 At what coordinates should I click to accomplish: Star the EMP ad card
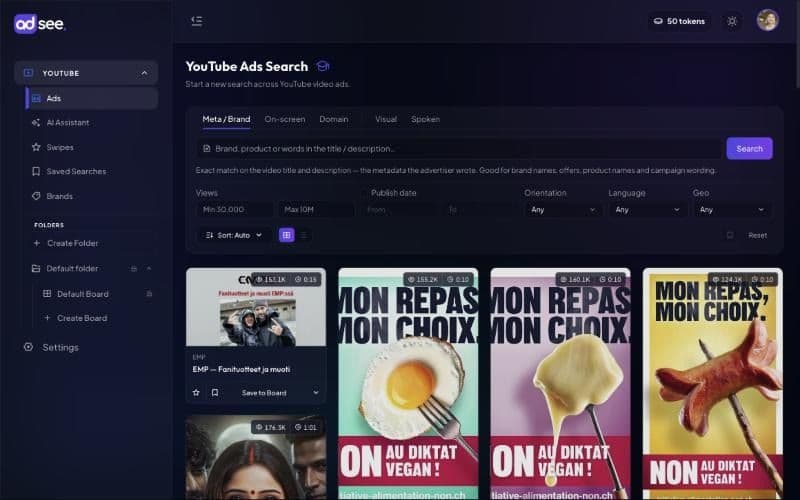coord(196,393)
